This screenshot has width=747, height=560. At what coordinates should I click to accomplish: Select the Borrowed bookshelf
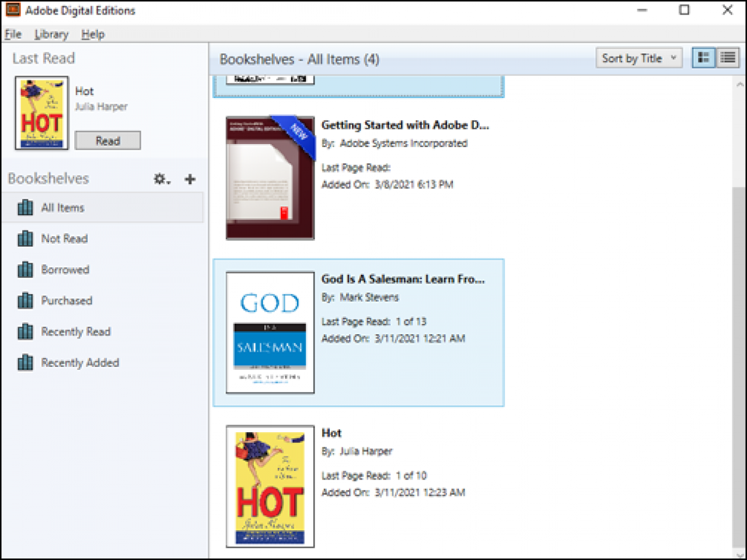(103, 269)
